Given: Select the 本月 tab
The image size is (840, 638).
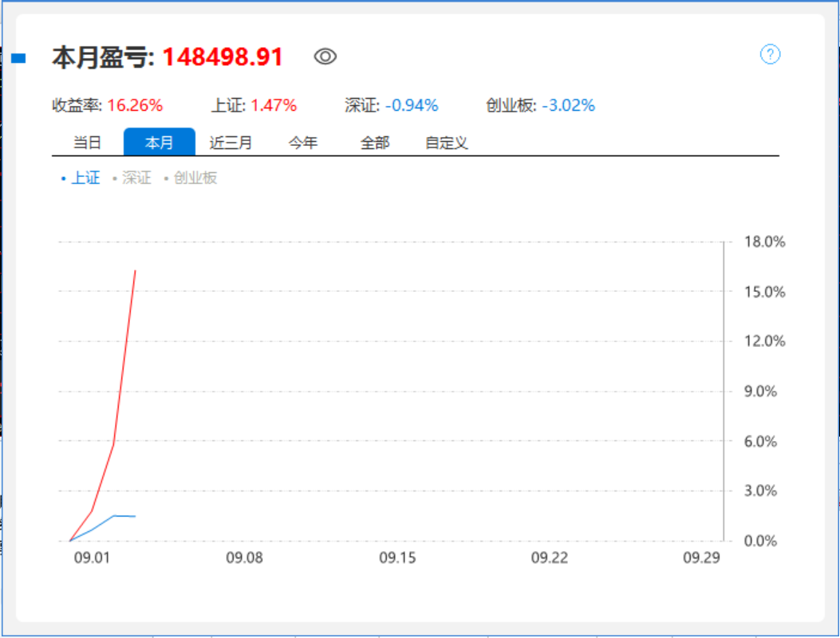Looking at the screenshot, I should [159, 142].
